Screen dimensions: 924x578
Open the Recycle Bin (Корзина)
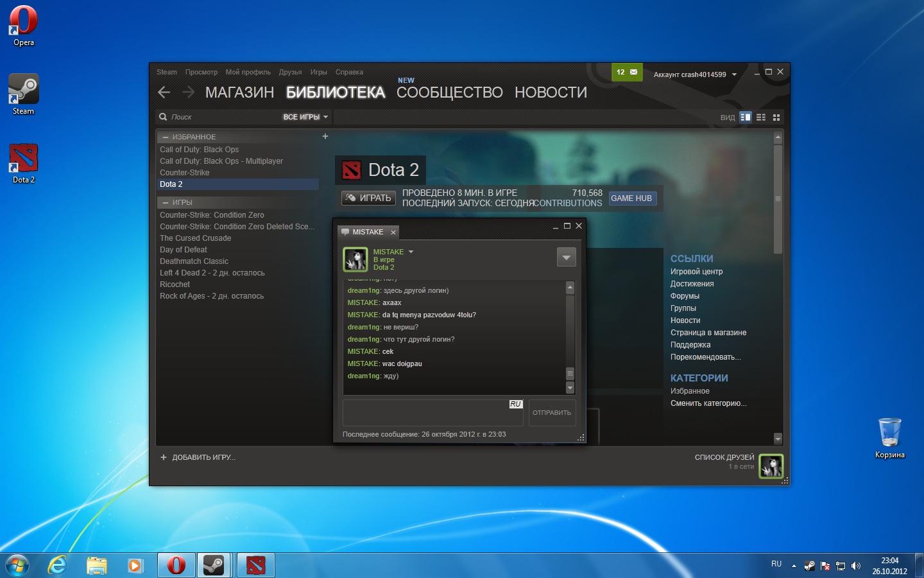890,438
